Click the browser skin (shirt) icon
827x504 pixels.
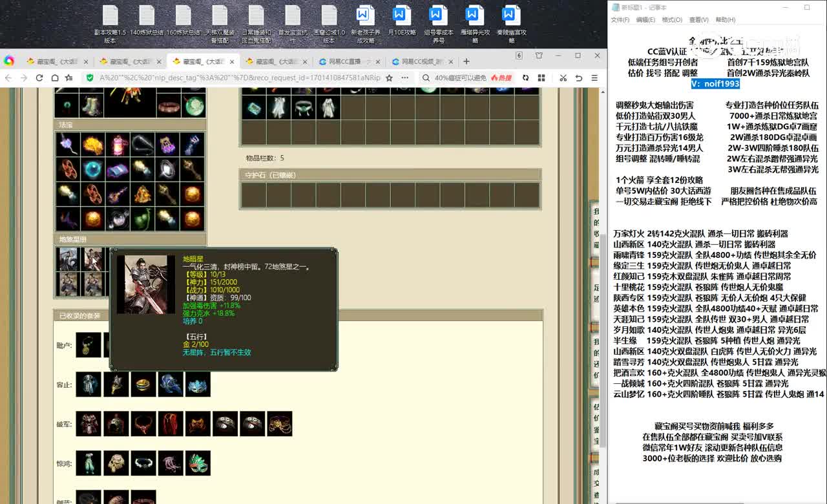(x=539, y=56)
